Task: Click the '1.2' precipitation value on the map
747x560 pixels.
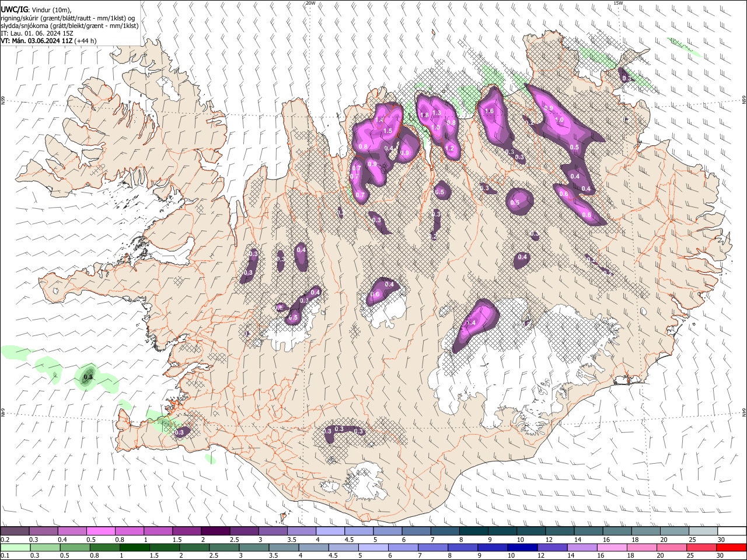Action: click(449, 149)
